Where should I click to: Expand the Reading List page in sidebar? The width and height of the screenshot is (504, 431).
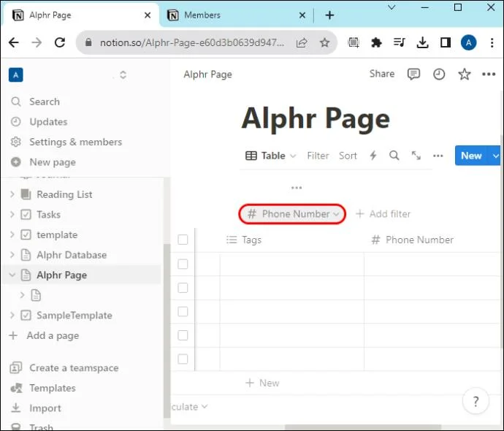click(x=12, y=194)
